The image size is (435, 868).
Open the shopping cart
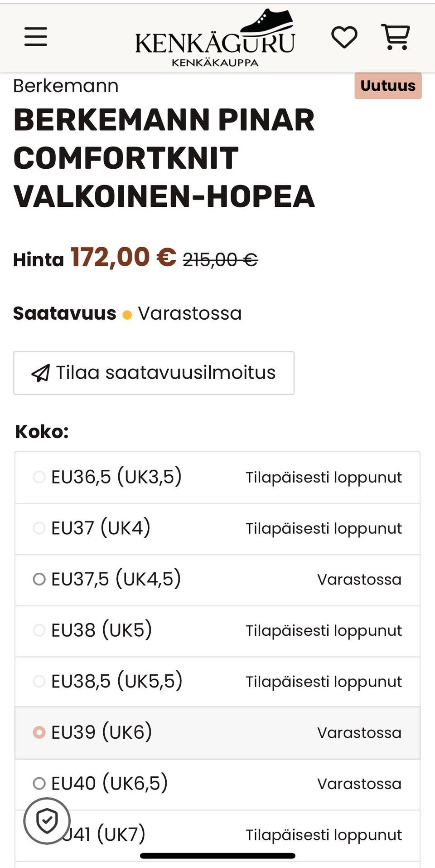coord(396,37)
